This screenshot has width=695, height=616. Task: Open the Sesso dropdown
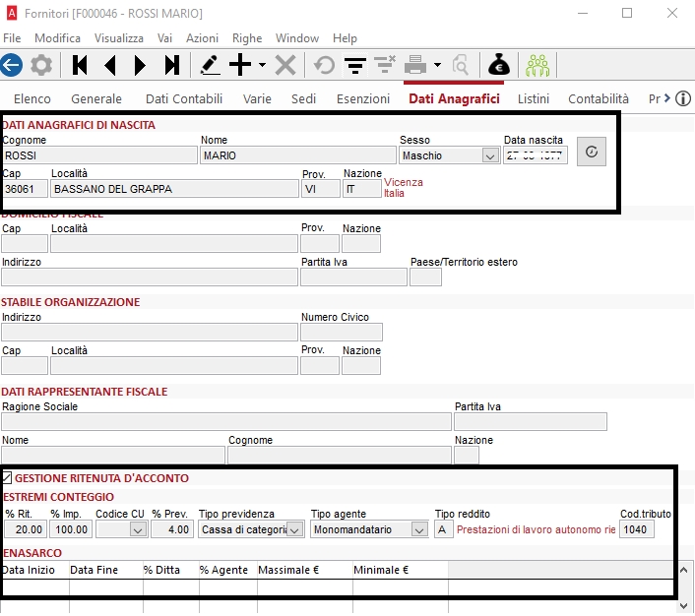click(490, 156)
